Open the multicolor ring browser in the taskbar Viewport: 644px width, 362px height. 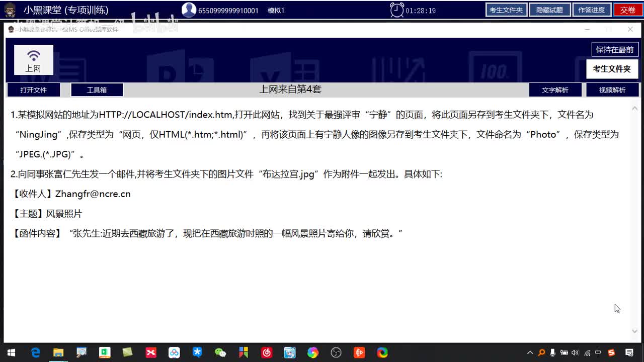click(382, 352)
